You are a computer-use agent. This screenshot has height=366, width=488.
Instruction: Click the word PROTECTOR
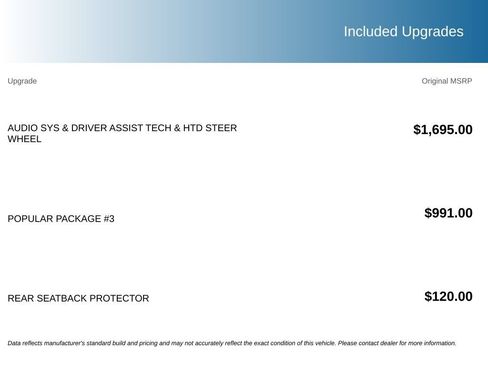tap(119, 298)
